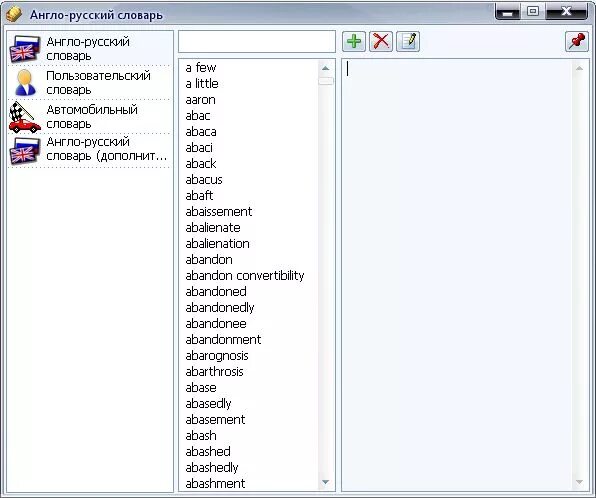596x498 pixels.
Task: Open Автомобильный словарь dictionary
Action: pyautogui.click(x=90, y=117)
